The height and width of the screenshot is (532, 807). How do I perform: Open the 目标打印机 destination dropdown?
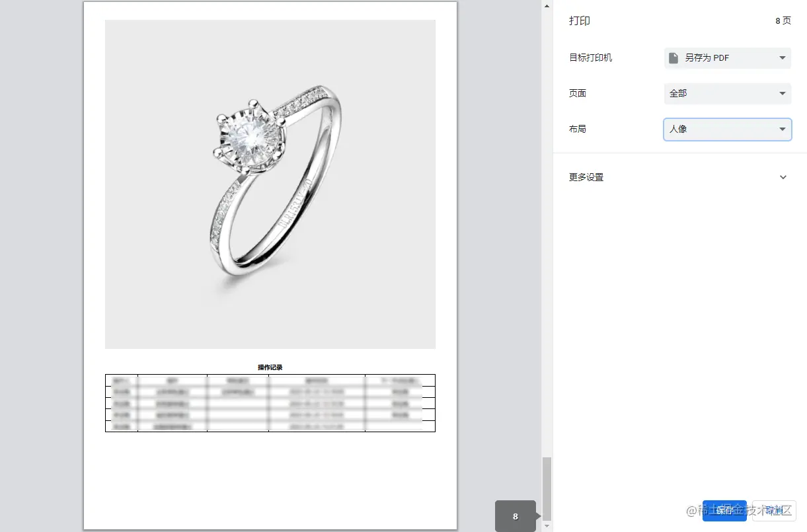pos(727,58)
